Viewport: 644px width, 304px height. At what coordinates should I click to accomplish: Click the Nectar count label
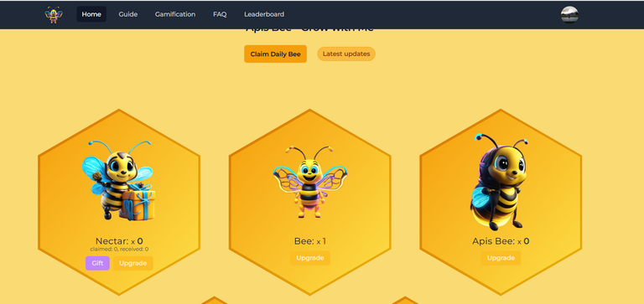click(119, 241)
